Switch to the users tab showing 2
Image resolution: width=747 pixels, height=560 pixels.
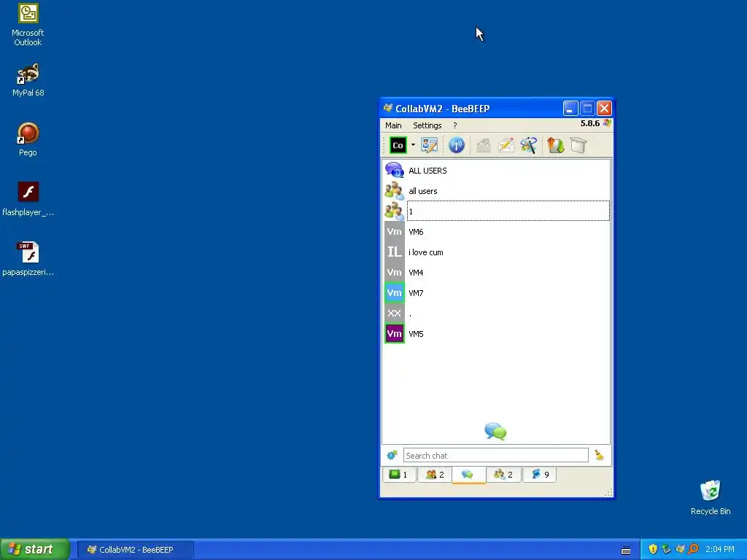pos(434,474)
